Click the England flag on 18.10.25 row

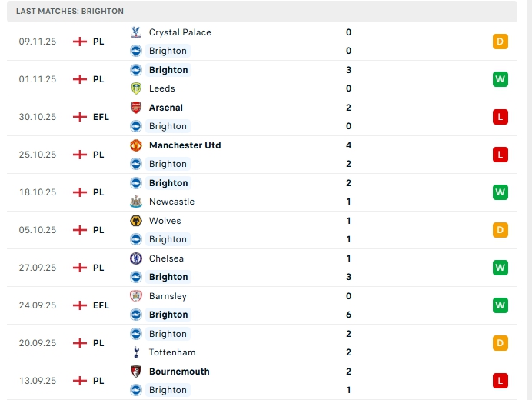pos(79,192)
